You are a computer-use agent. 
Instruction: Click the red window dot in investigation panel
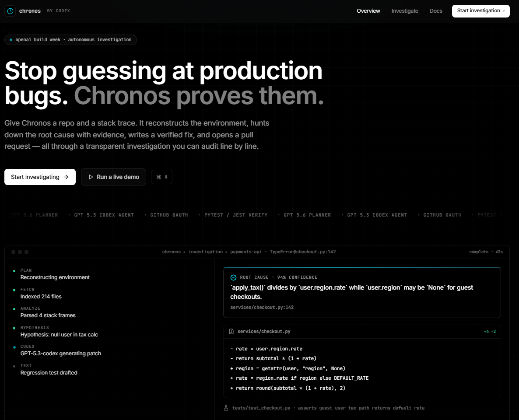pos(13,252)
